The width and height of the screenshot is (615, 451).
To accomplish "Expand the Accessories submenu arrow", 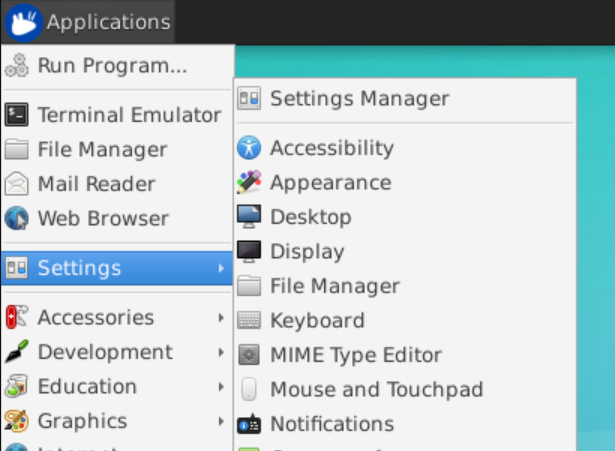I will 220,318.
